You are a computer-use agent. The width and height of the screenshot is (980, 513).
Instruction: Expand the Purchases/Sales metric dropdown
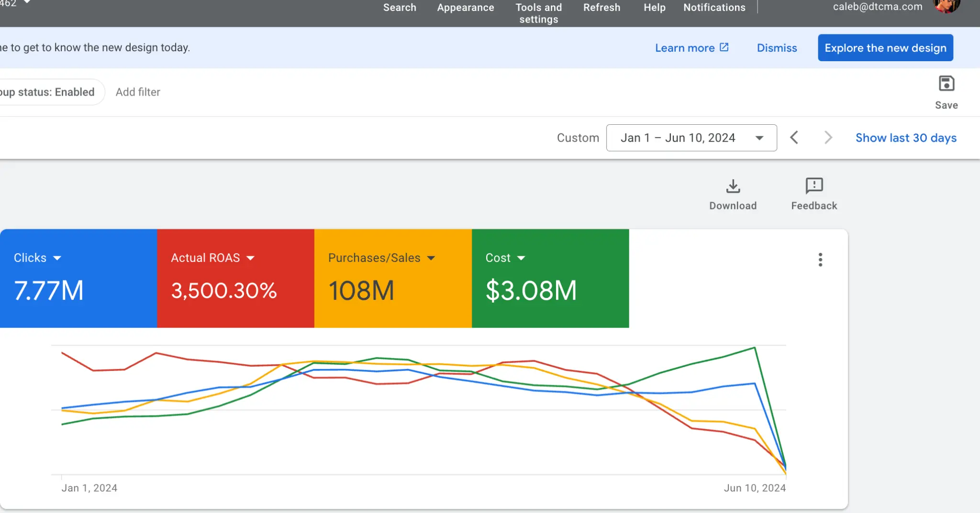pos(431,258)
